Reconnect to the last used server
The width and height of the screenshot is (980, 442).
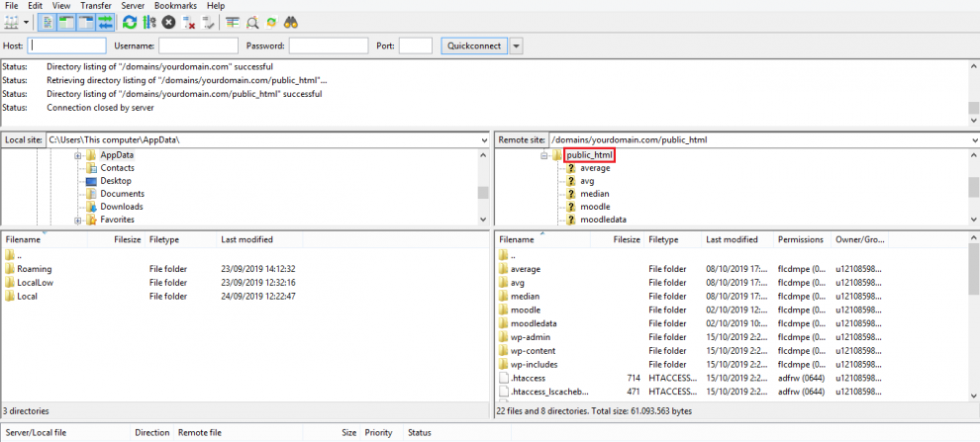coord(208,23)
